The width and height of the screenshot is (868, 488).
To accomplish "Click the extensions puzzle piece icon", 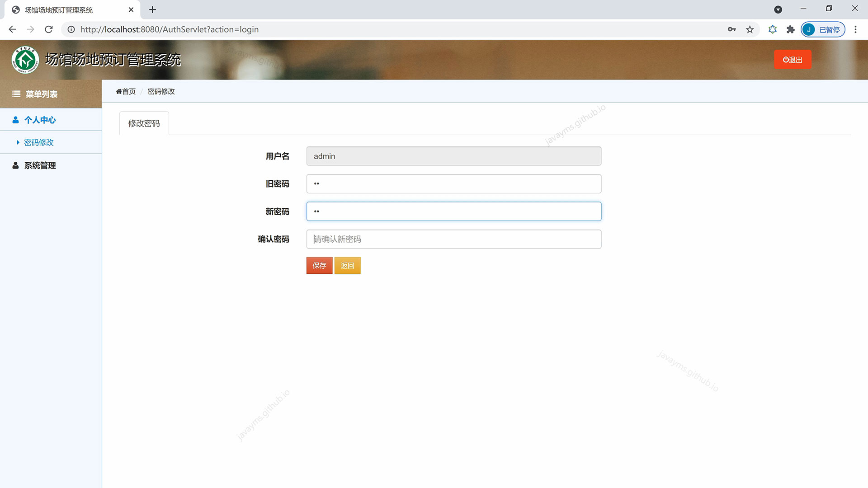I will (x=790, y=29).
